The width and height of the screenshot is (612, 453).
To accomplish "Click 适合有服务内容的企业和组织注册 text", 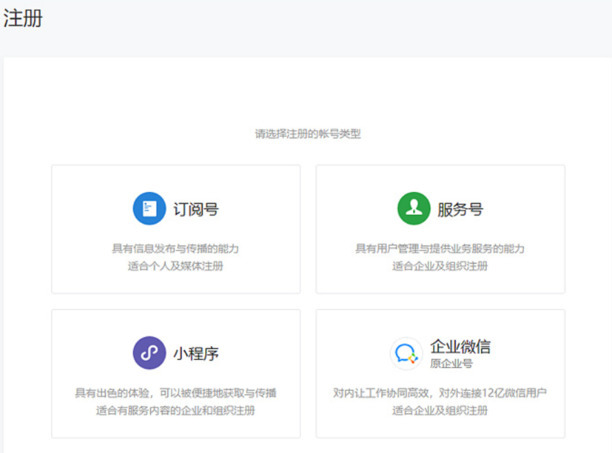I will [175, 410].
